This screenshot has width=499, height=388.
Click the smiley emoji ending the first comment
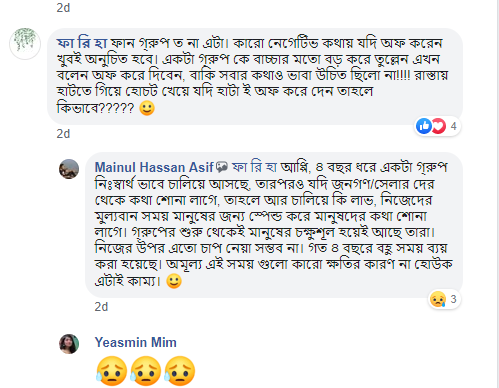[147, 108]
